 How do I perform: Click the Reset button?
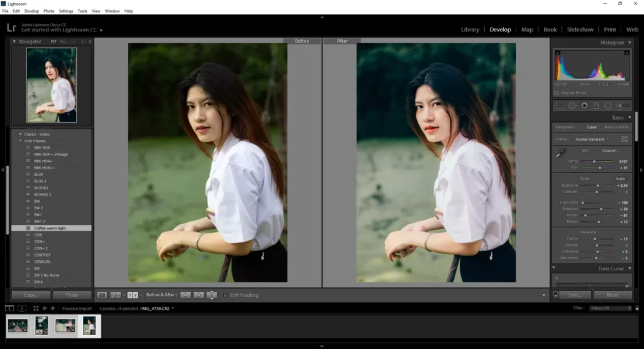[612, 295]
